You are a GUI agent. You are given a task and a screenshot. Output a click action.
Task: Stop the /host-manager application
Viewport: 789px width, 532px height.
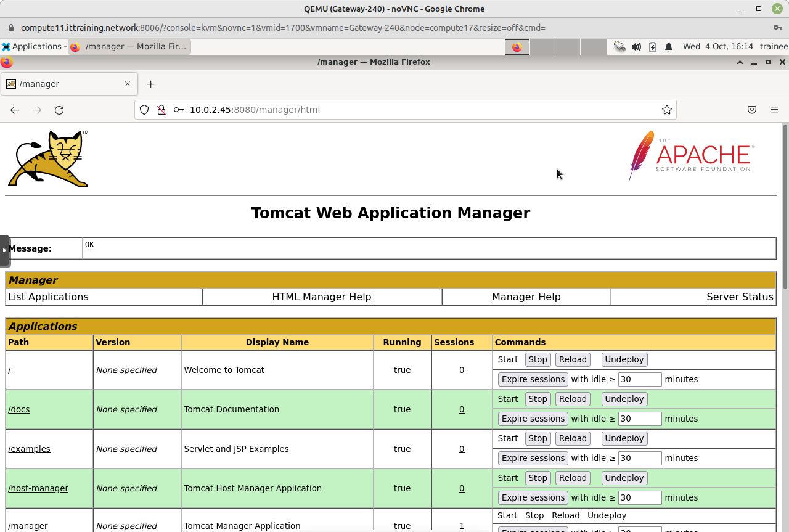point(538,478)
